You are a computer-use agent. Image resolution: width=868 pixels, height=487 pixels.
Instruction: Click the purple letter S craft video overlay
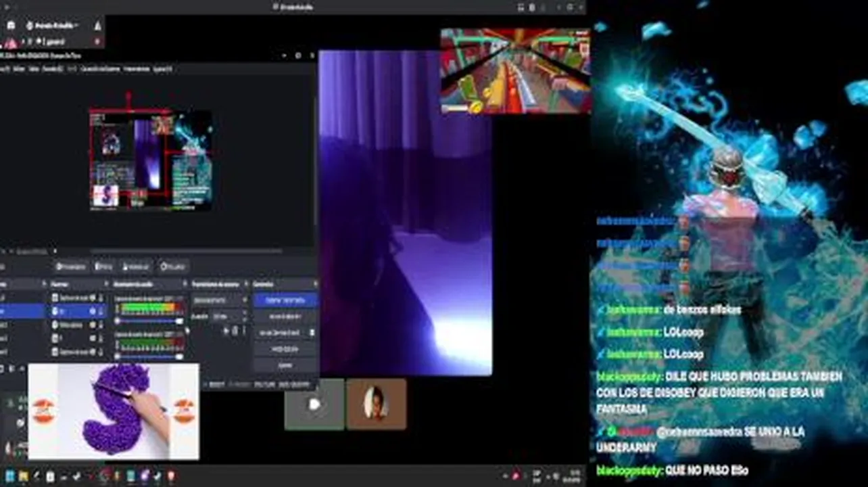(x=114, y=411)
